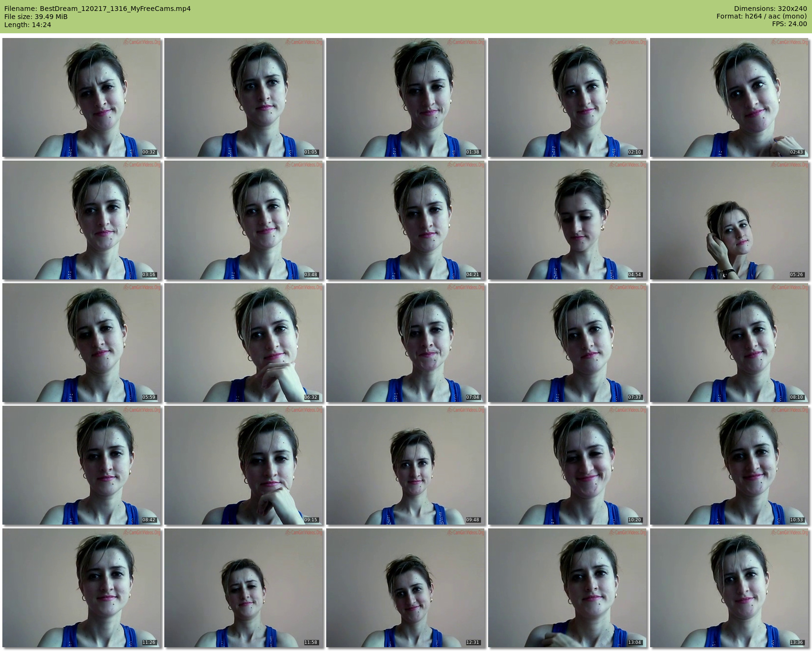The height and width of the screenshot is (651, 812).
Task: Select the thumbnail at 11:58
Action: (244, 588)
